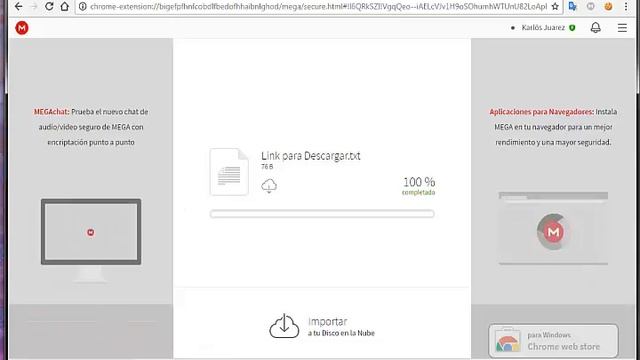Click the Chrome store bag icon
The height and width of the screenshot is (360, 640).
(x=507, y=340)
